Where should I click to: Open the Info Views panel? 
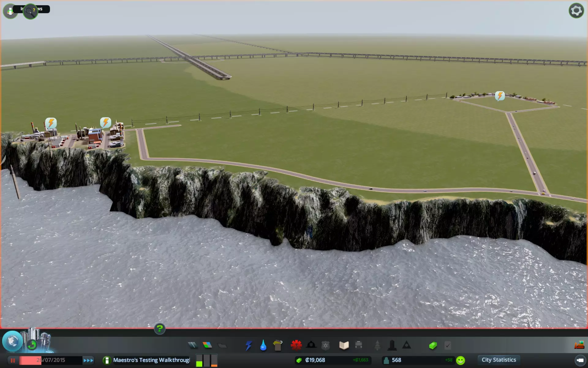pyautogui.click(x=10, y=11)
